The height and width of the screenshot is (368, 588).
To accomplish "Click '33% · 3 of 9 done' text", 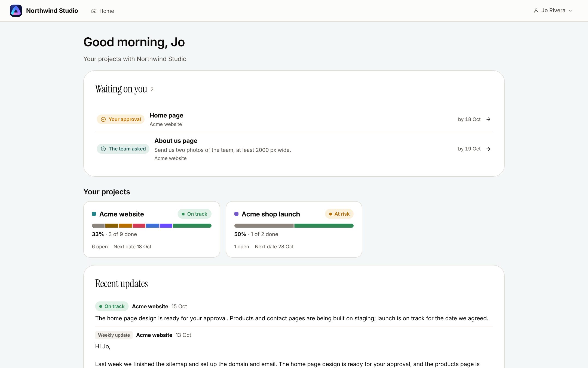I will [114, 234].
